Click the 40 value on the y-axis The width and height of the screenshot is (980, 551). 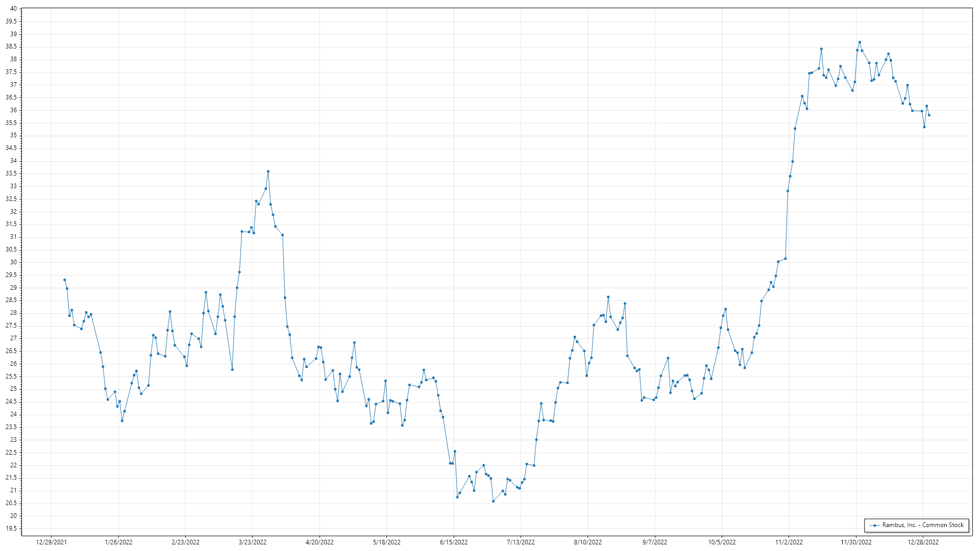(13, 9)
